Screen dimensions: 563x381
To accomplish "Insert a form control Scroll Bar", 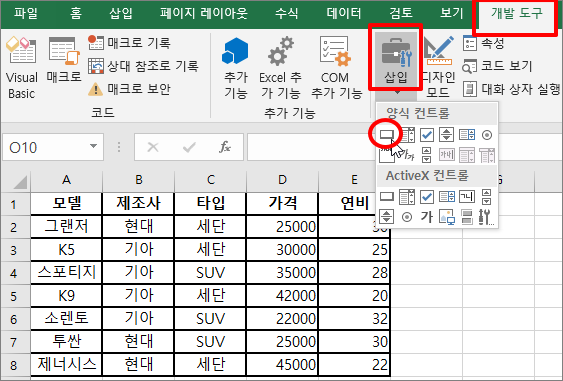I will click(427, 155).
